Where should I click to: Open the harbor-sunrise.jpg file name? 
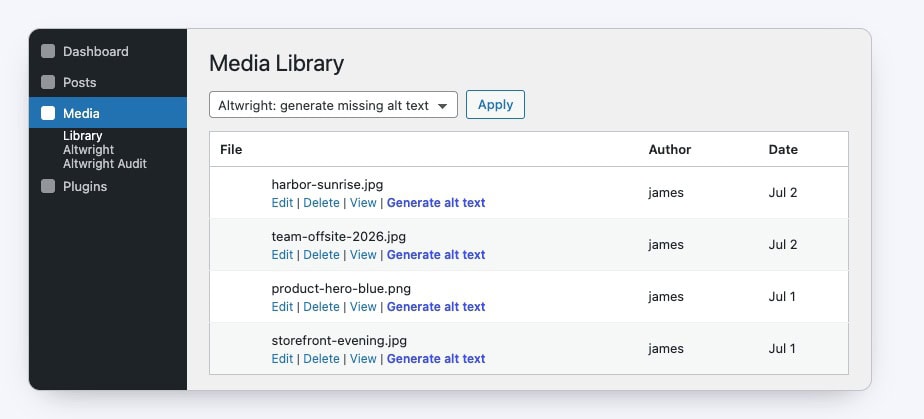click(x=327, y=185)
